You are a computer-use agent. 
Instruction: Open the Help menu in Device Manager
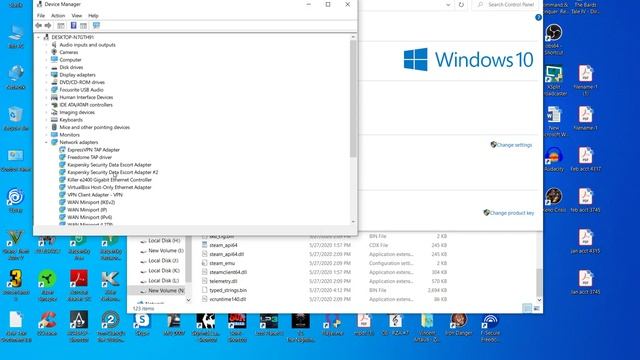[x=93, y=16]
